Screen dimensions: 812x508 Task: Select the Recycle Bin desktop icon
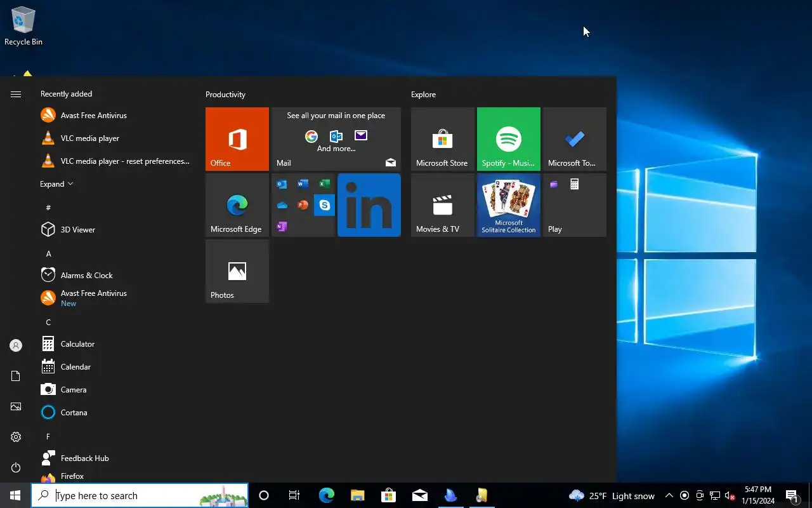click(x=23, y=26)
